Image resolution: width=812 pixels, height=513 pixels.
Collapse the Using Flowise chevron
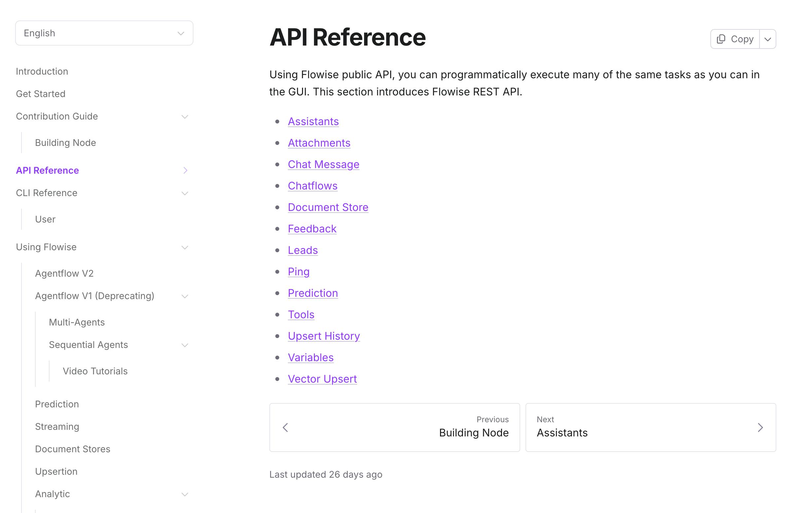click(x=185, y=247)
